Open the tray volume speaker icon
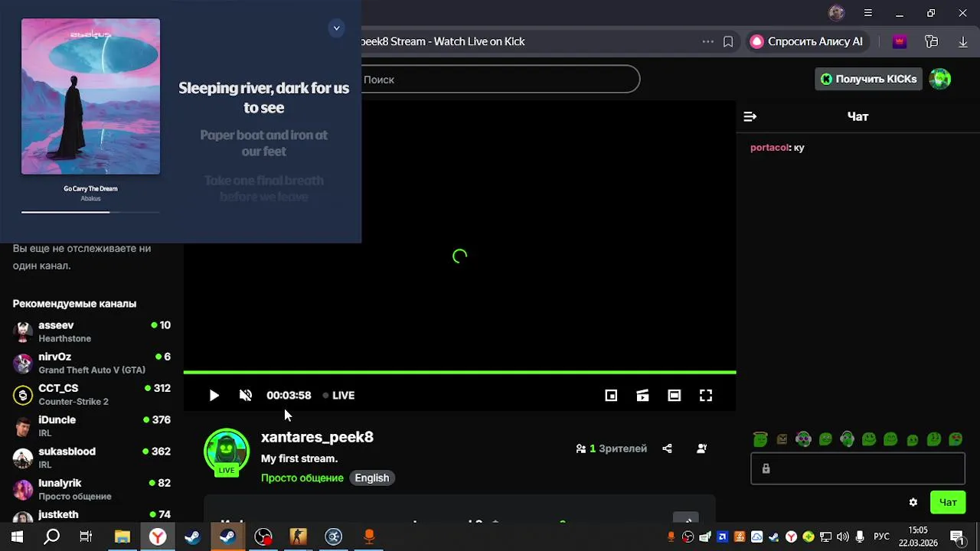This screenshot has width=980, height=551. [x=843, y=537]
